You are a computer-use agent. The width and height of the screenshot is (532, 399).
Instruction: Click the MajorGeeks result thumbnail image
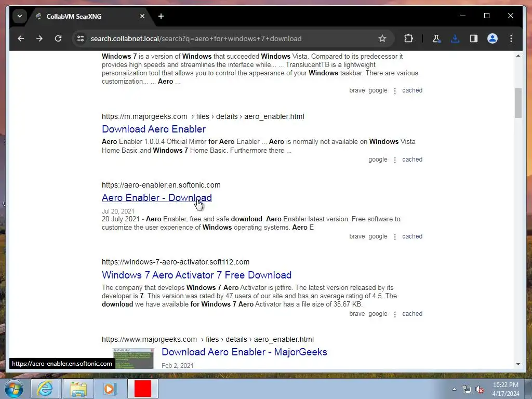pos(133,358)
